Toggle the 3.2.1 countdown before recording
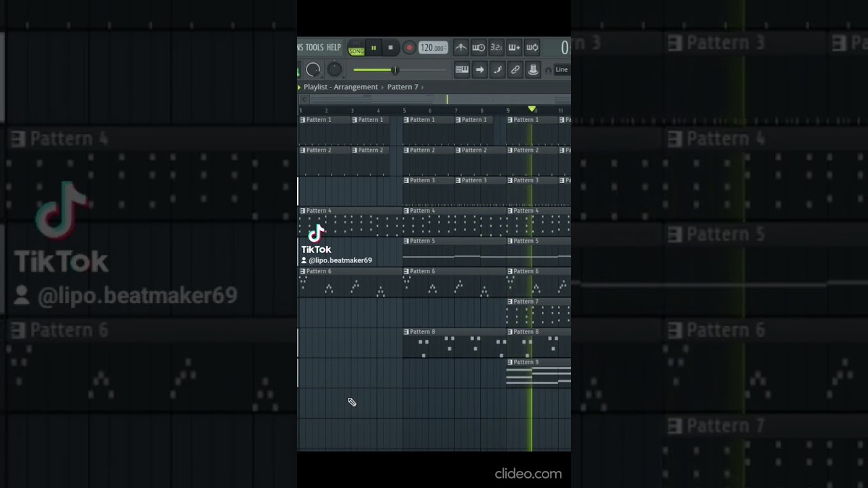This screenshot has height=488, width=868. point(496,47)
